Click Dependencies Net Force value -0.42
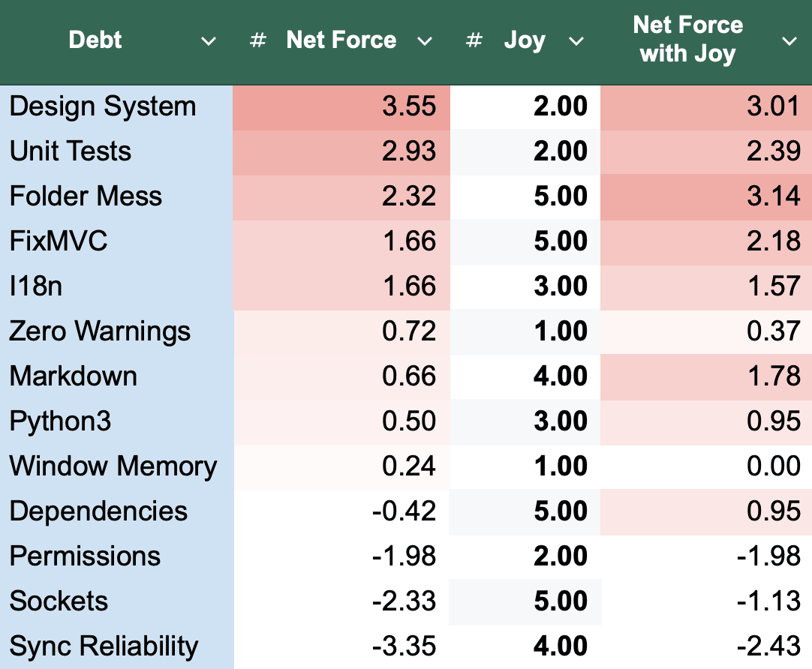The image size is (812, 669). tap(404, 511)
